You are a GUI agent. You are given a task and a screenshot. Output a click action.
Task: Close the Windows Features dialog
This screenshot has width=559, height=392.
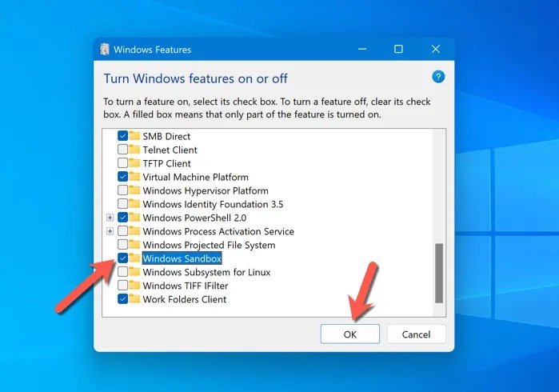[436, 50]
